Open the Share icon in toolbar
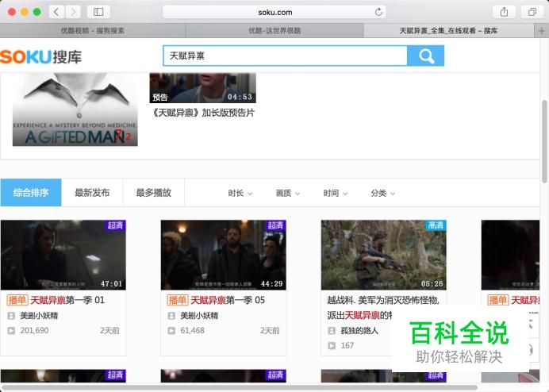 click(x=504, y=12)
